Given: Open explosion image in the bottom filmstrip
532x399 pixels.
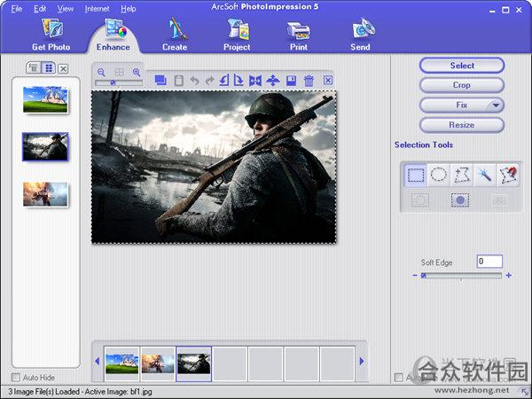Looking at the screenshot, I should (x=158, y=364).
